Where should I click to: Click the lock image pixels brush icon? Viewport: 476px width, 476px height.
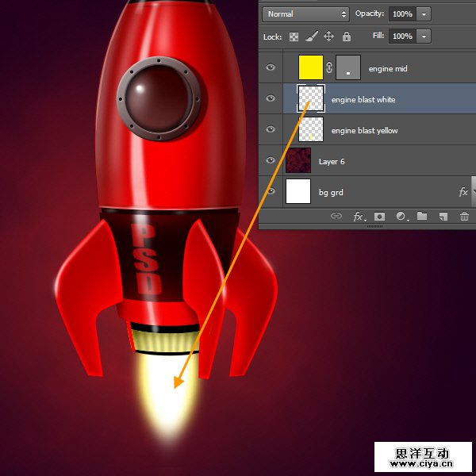point(312,36)
